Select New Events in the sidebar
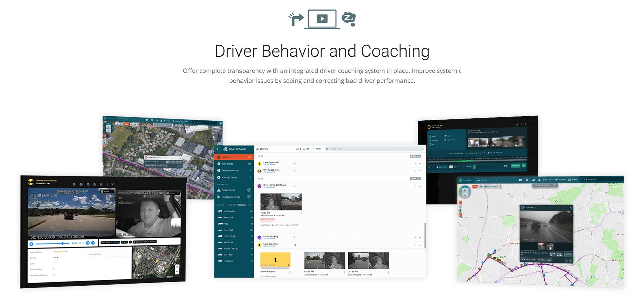This screenshot has width=644, height=298. pyautogui.click(x=227, y=164)
